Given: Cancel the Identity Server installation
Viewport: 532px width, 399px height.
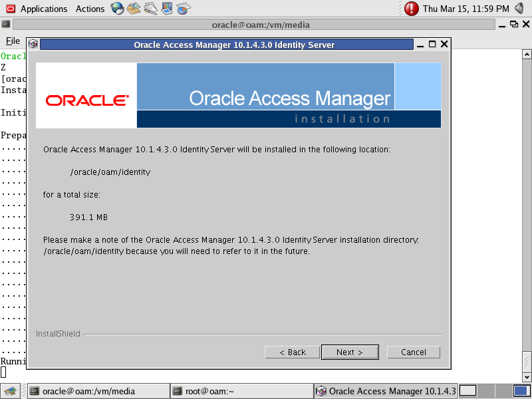Looking at the screenshot, I should 413,352.
